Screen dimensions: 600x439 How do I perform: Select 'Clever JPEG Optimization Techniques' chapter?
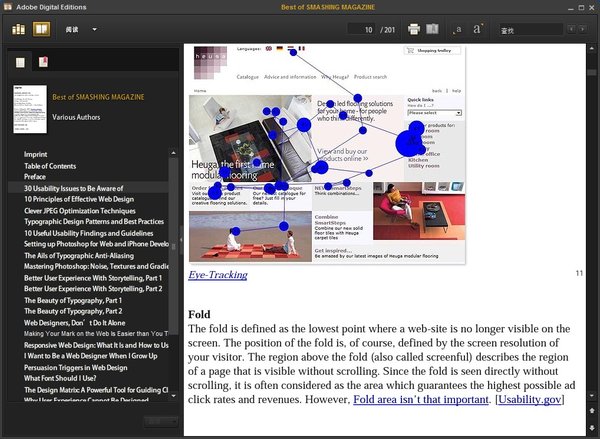tap(79, 211)
